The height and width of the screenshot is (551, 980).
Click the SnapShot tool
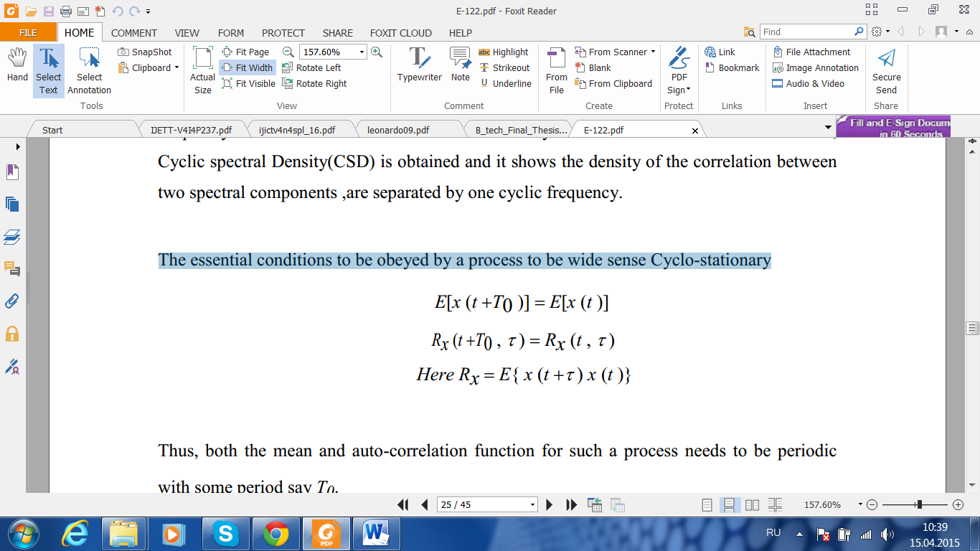145,52
